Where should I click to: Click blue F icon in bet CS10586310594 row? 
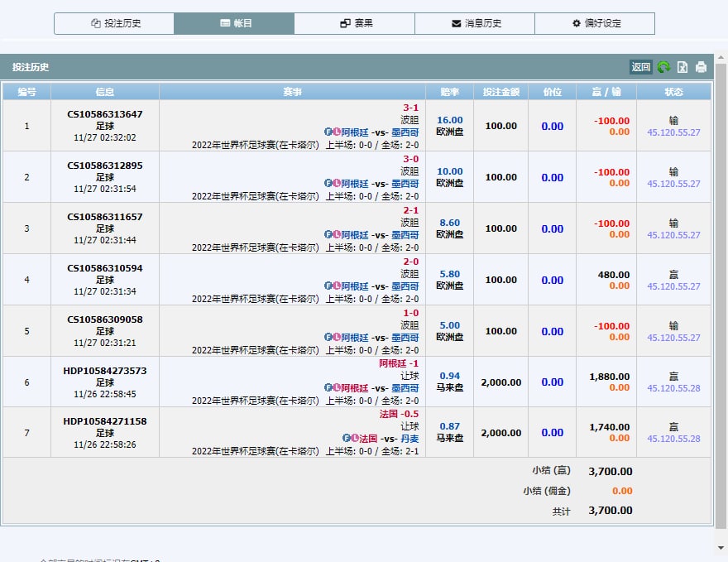[x=328, y=286]
